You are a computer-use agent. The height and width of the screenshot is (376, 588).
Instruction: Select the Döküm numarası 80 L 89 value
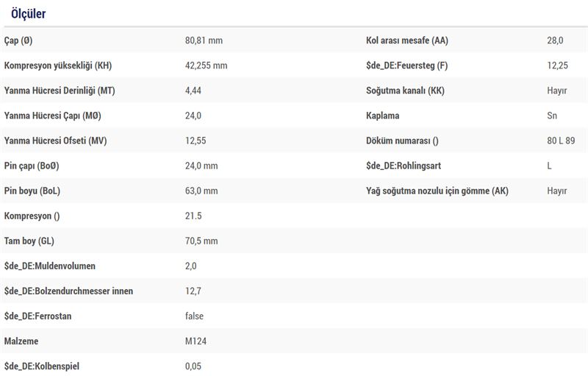click(x=561, y=141)
